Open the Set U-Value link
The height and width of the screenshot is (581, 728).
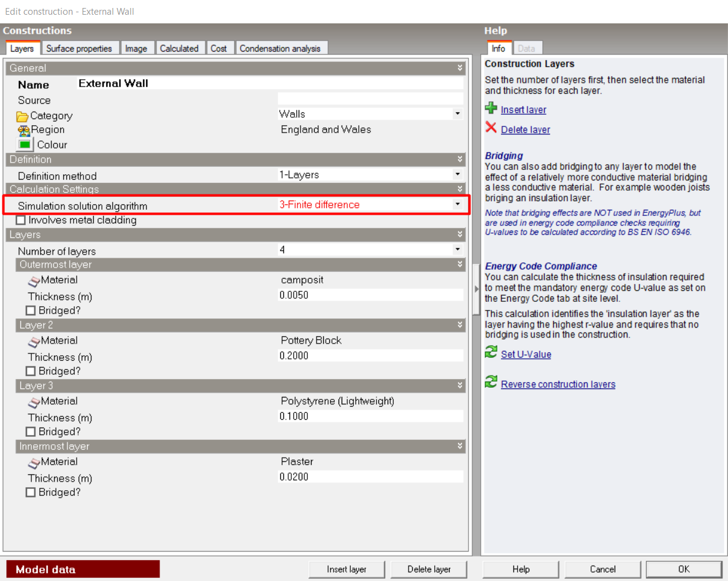pos(526,355)
